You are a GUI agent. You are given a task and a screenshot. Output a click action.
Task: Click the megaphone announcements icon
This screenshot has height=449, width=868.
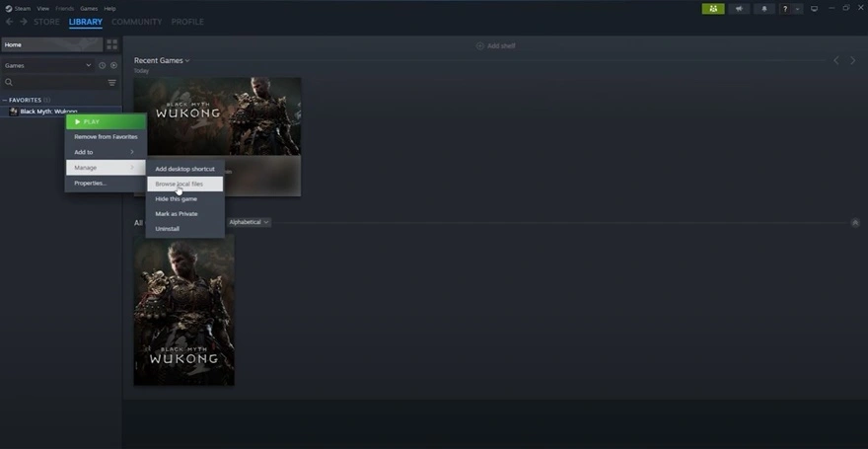(738, 9)
